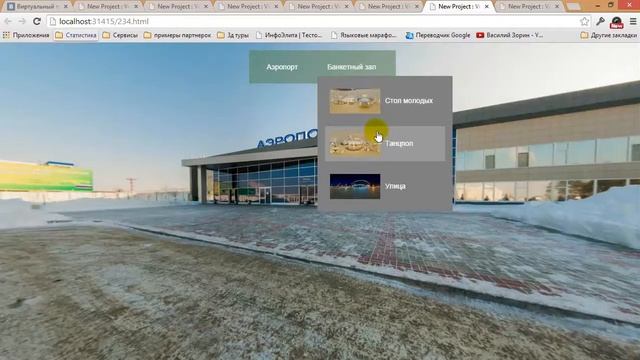Open the Другие закладки folder

pyautogui.click(x=609, y=35)
